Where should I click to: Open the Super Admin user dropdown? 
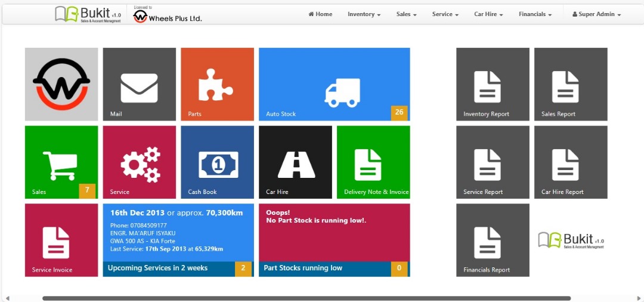[x=596, y=14]
